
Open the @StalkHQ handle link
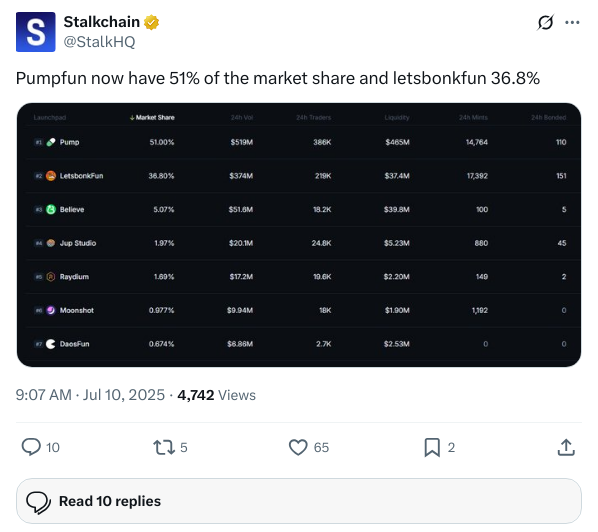point(99,42)
